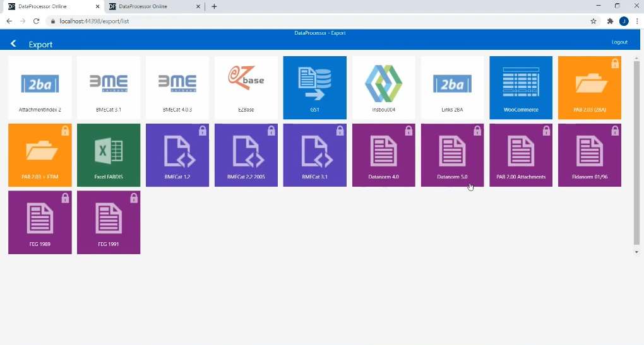Open the Eldanorm 01/96 export tile
The width and height of the screenshot is (644, 345).
pyautogui.click(x=589, y=155)
